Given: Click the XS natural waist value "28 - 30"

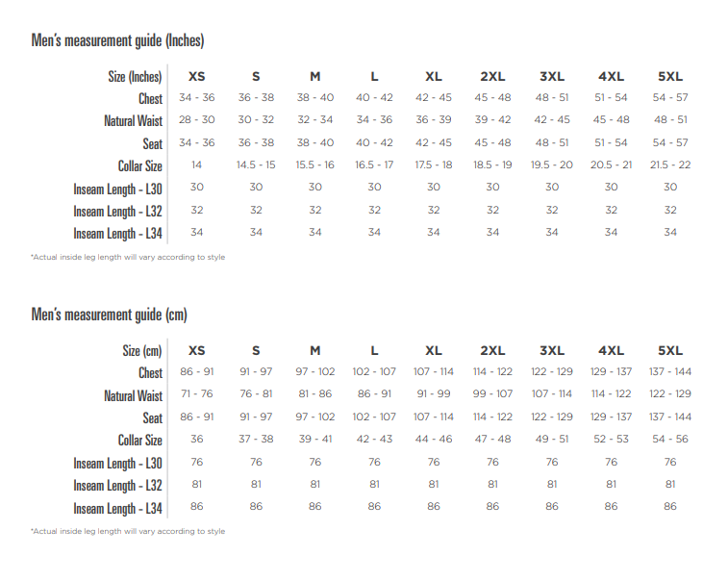Looking at the screenshot, I should [196, 120].
